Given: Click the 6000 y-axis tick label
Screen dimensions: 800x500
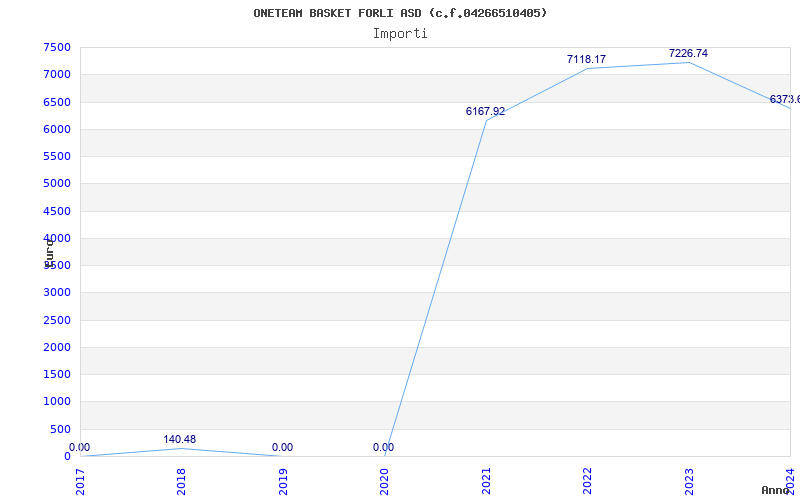Looking at the screenshot, I should click(57, 129).
